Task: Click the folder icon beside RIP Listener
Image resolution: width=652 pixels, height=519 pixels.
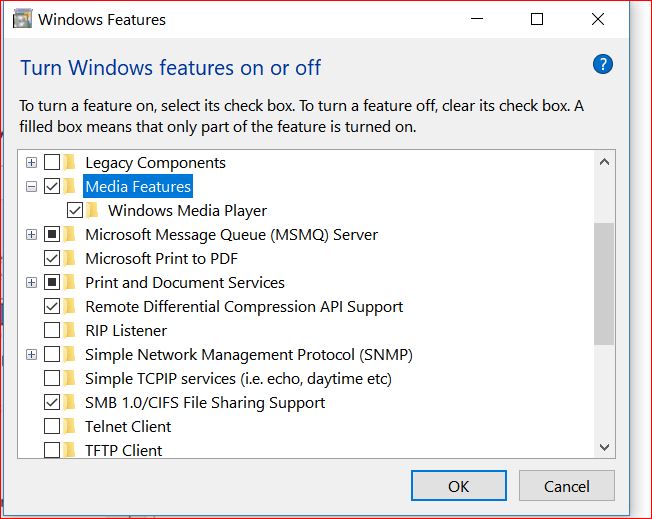Action: click(69, 330)
